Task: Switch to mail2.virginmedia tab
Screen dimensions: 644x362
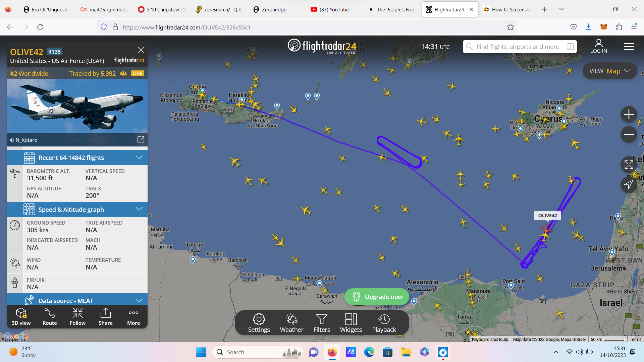Action: click(105, 9)
